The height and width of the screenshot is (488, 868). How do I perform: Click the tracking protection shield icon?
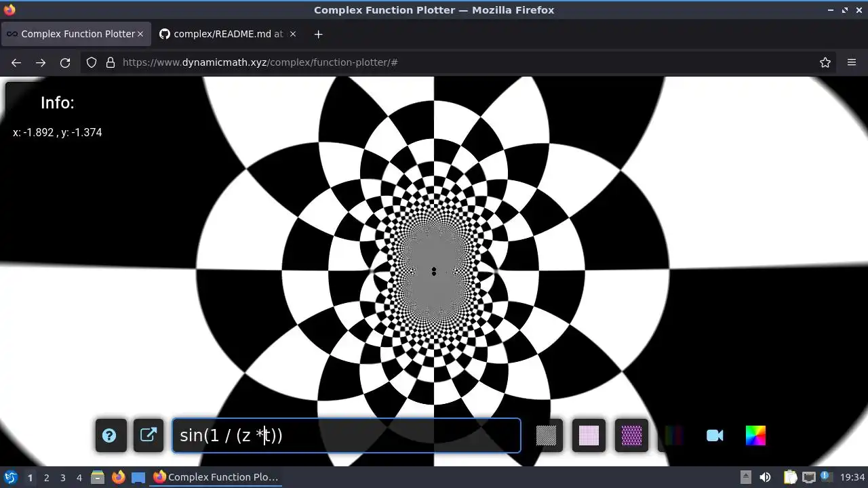point(92,62)
